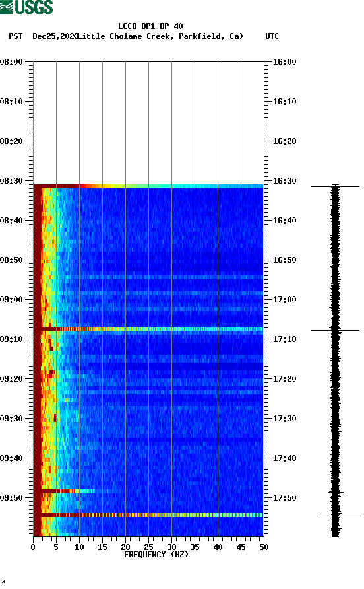Click the '17:20' UTC time label
Image resolution: width=364 pixels, height=589 pixels.
(x=284, y=378)
